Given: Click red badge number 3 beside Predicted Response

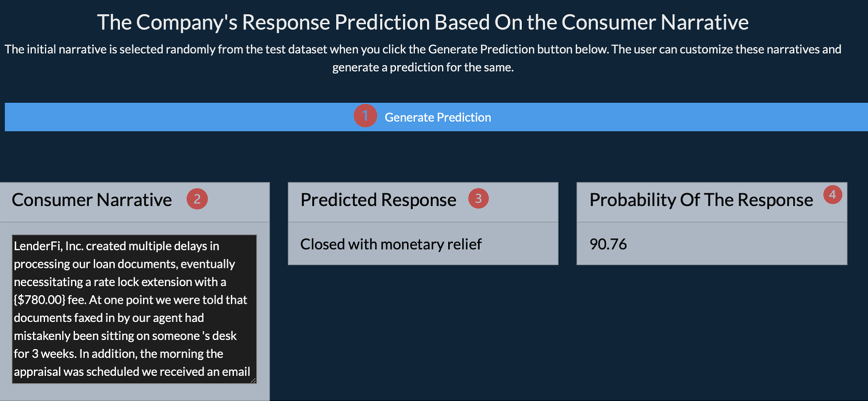Looking at the screenshot, I should coord(478,199).
